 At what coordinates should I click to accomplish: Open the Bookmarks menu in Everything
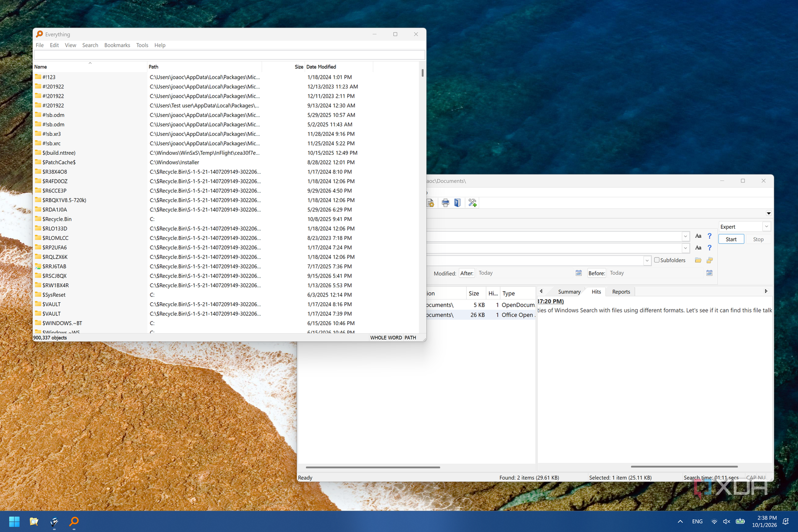117,45
